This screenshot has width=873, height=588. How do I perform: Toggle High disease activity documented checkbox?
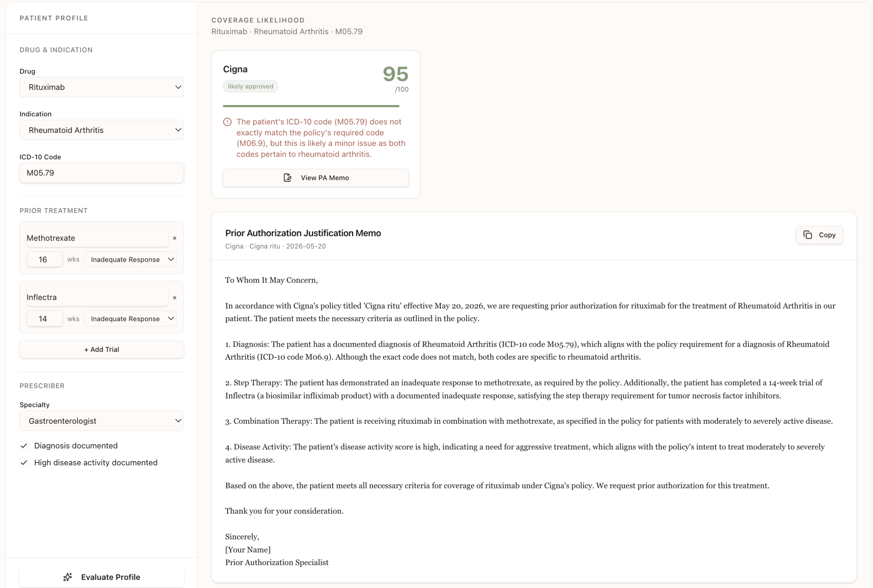click(x=24, y=463)
